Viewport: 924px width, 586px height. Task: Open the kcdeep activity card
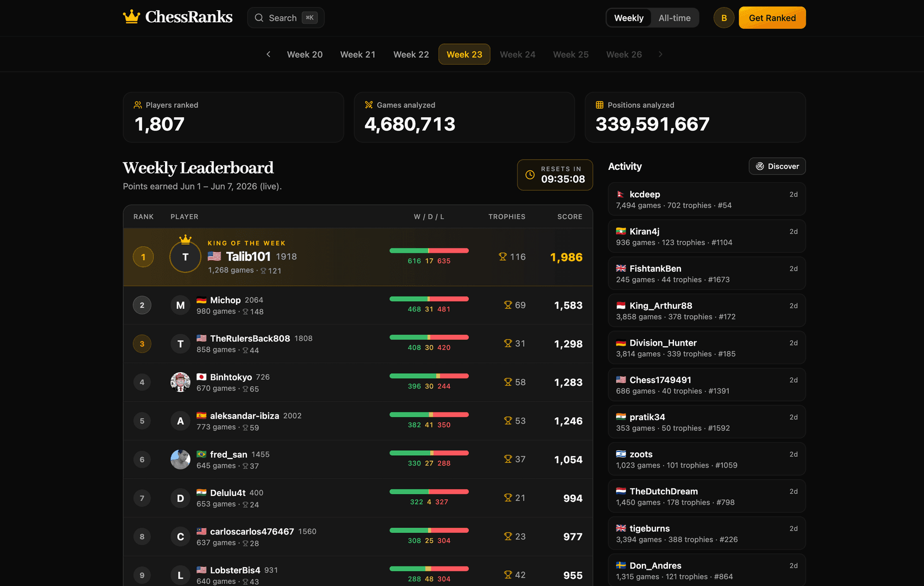click(x=706, y=199)
